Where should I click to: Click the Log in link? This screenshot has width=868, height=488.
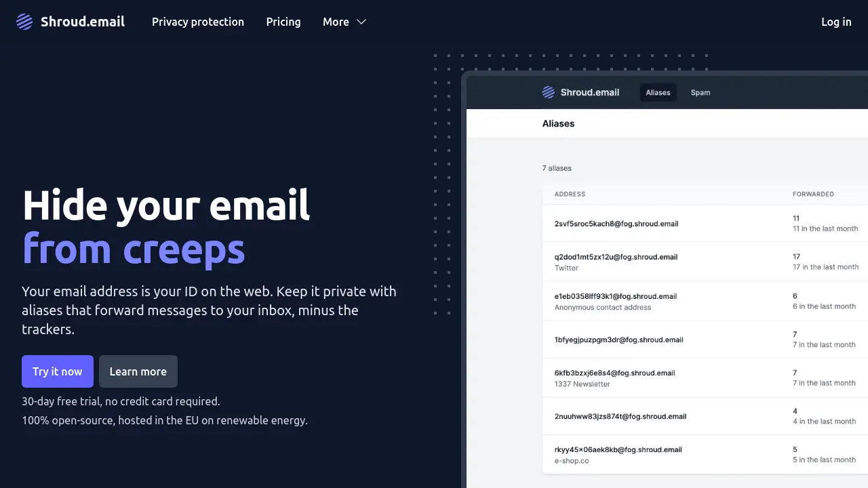click(835, 22)
